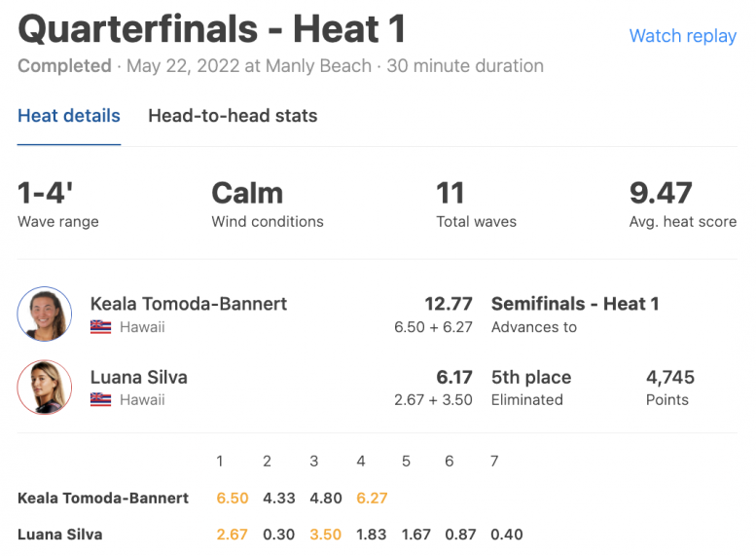Click Keala Tomoda-Bannert row label in wave table
The width and height of the screenshot is (756, 556).
click(103, 498)
